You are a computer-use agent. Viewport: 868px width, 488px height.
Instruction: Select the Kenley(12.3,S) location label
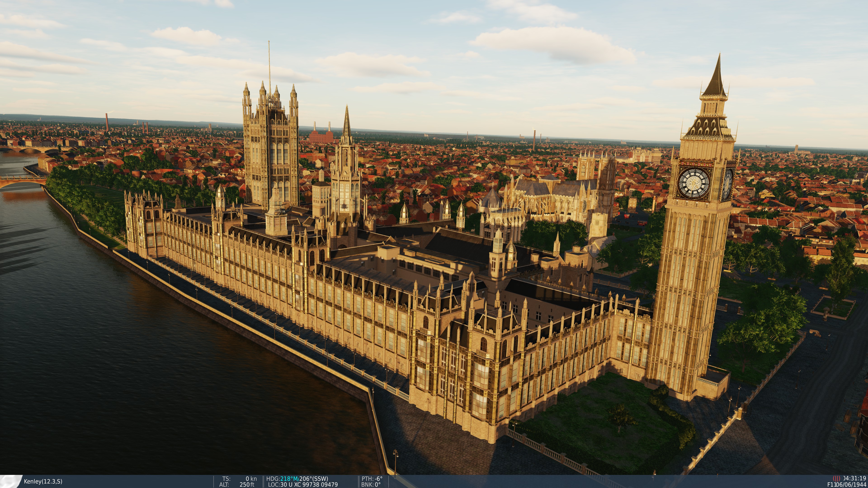click(43, 482)
